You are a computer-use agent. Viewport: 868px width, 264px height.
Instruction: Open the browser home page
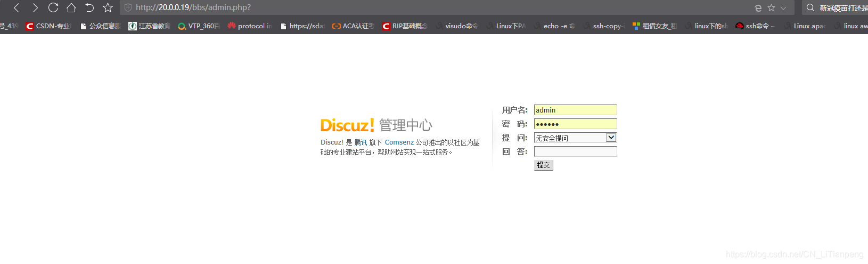(71, 7)
